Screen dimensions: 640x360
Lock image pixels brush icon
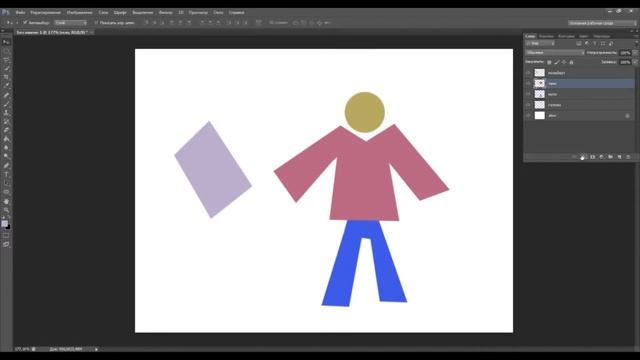[x=557, y=62]
